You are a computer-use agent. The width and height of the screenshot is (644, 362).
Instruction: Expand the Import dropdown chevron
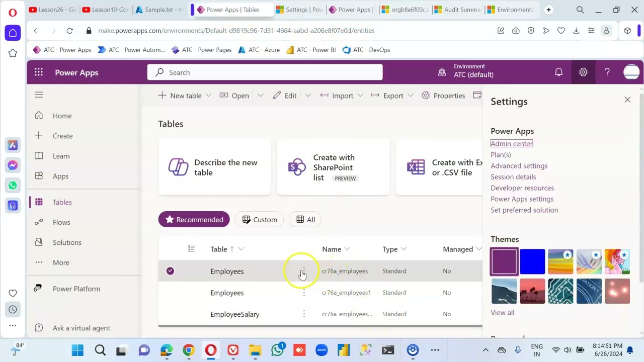[x=360, y=96]
